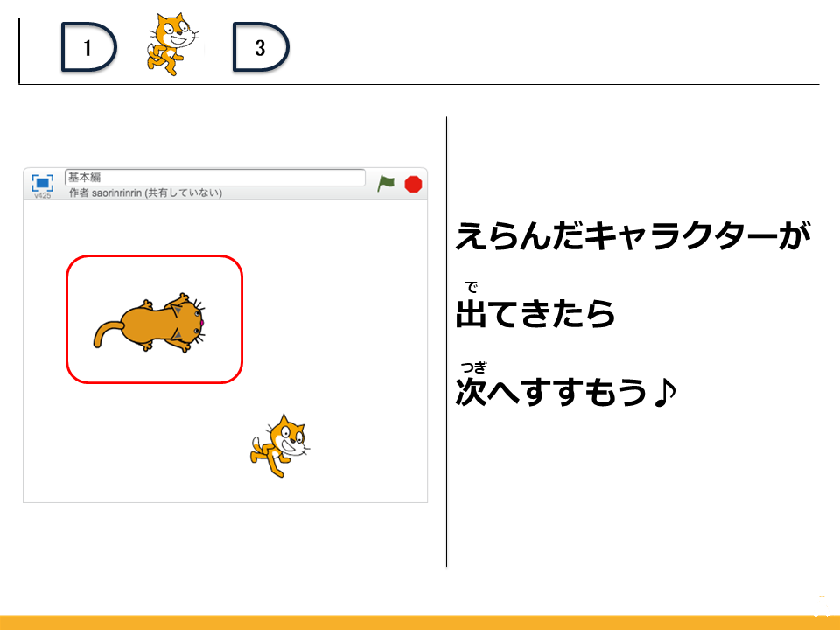Click the author name saorinrinrin
The width and height of the screenshot is (840, 630).
point(116,192)
